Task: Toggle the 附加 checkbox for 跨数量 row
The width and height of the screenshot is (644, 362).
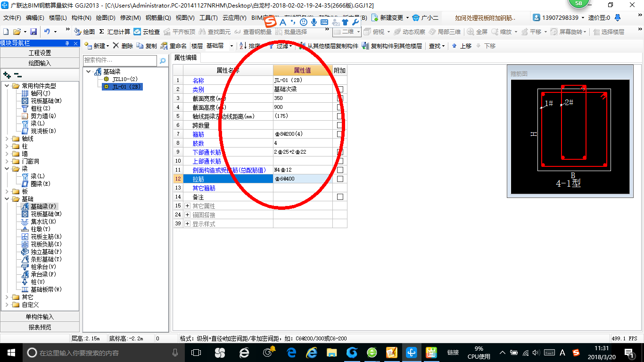Action: pos(340,125)
